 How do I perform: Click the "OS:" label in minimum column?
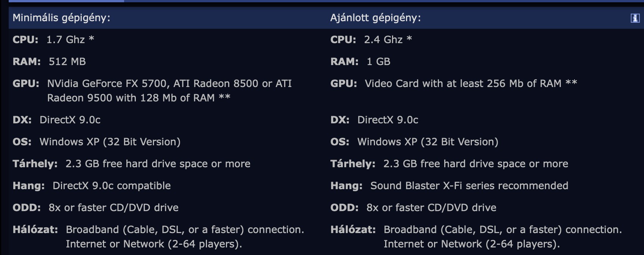click(x=22, y=142)
